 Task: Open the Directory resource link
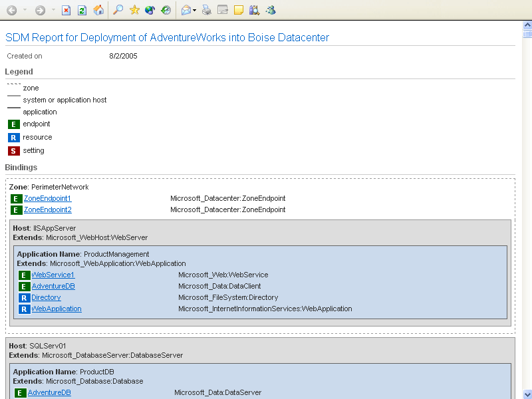pos(46,297)
